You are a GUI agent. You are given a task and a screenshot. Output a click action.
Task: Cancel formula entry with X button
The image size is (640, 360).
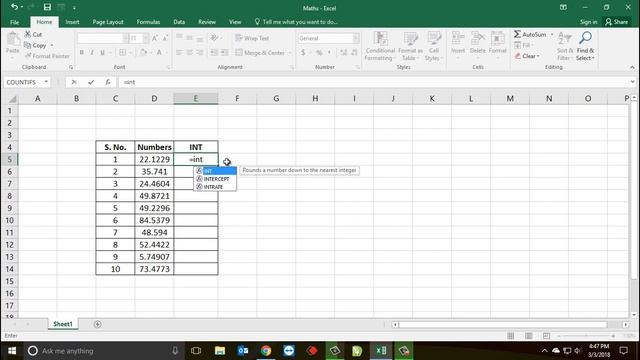click(74, 82)
